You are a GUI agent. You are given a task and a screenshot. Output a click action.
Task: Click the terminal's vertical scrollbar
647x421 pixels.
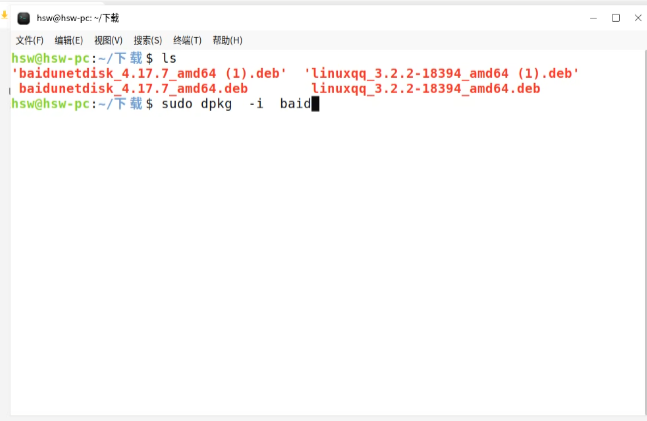pyautogui.click(x=645, y=231)
